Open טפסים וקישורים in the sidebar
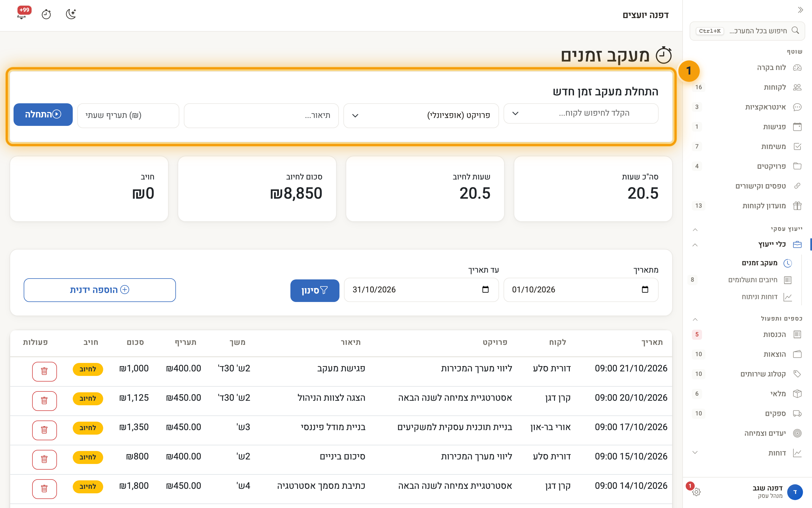Image resolution: width=812 pixels, height=508 pixels. pos(747,186)
